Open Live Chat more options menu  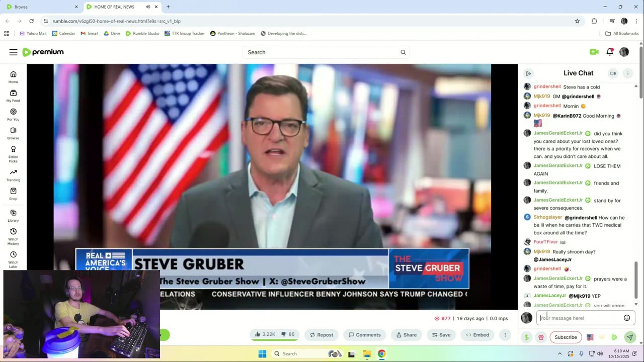(x=628, y=73)
